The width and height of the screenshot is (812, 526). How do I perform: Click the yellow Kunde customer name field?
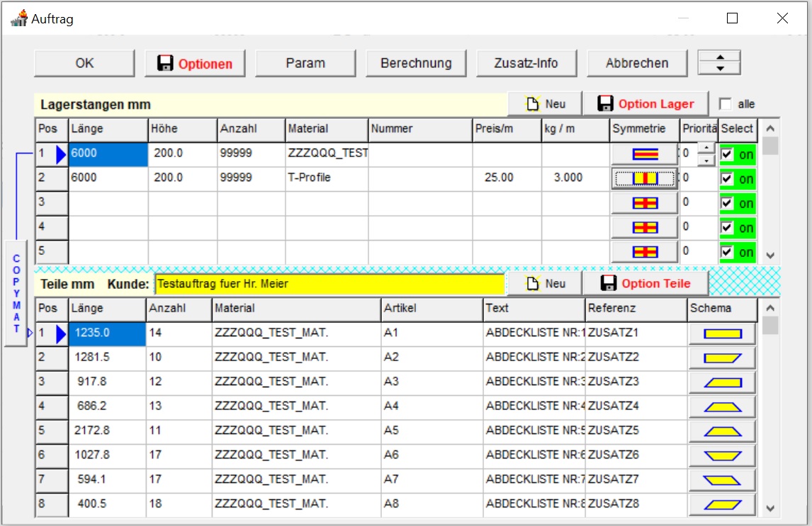pyautogui.click(x=329, y=284)
